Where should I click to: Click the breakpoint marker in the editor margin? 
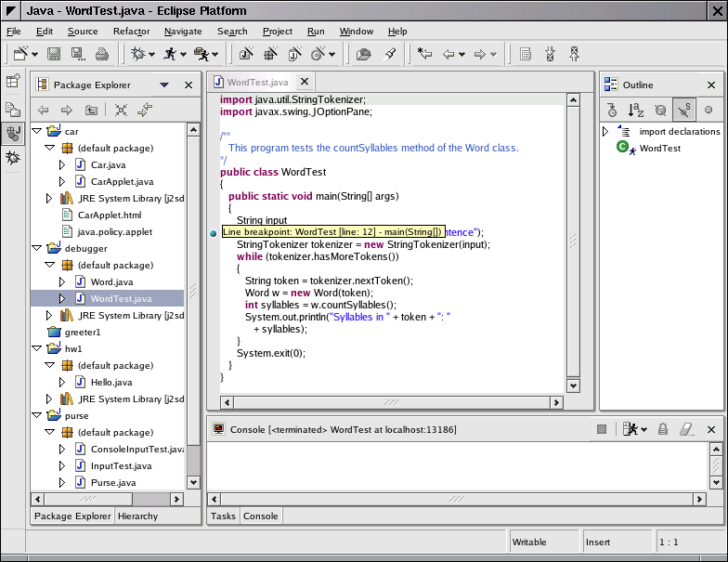tap(214, 232)
